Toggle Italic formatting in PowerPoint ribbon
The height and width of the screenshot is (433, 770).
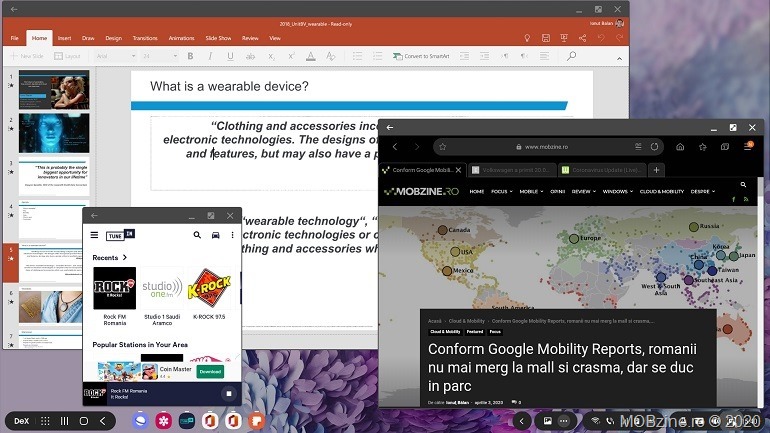210,56
